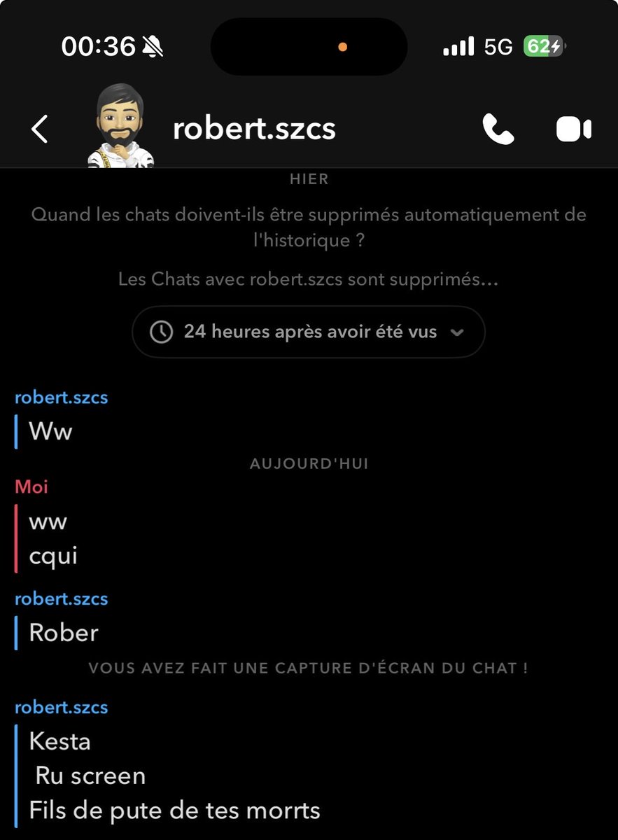This screenshot has height=840, width=618.
Task: Click the clock icon in the deletion pill
Action: point(162,332)
